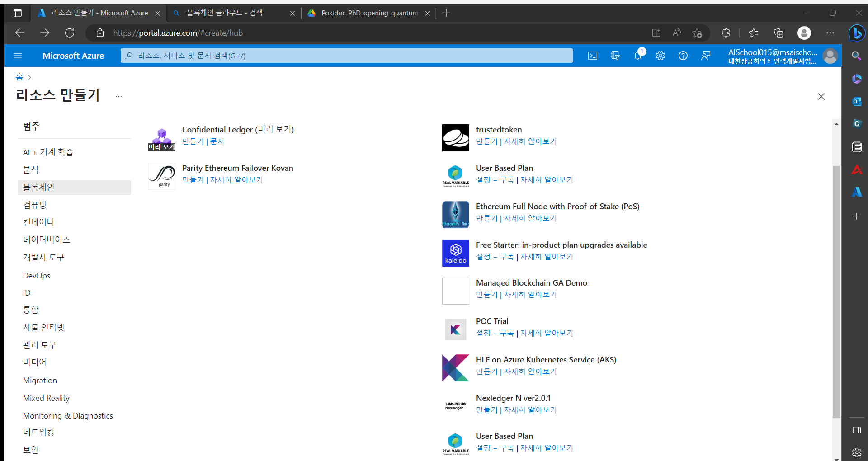The width and height of the screenshot is (868, 461).
Task: Focus the Azure resource search box
Action: (x=346, y=56)
